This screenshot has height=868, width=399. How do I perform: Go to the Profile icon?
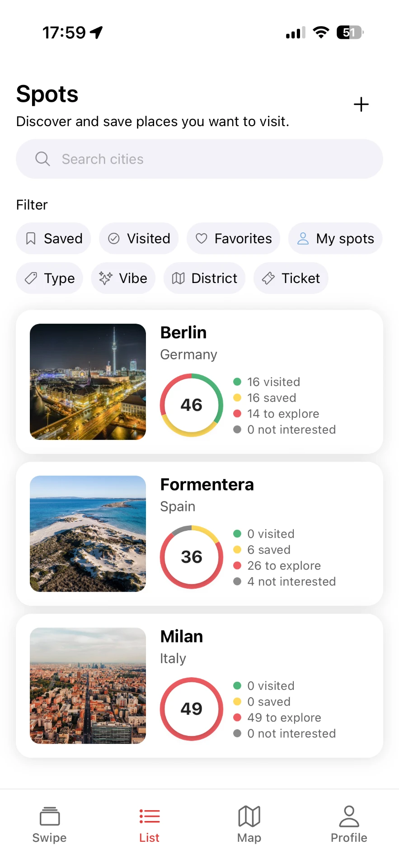tap(349, 816)
